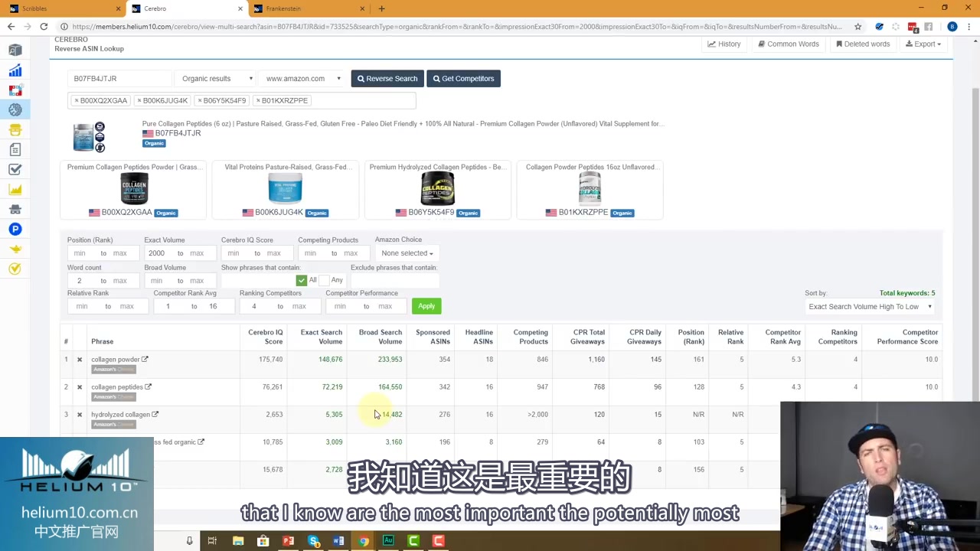Click the green Apply filters button
The height and width of the screenshot is (551, 980).
tap(426, 306)
